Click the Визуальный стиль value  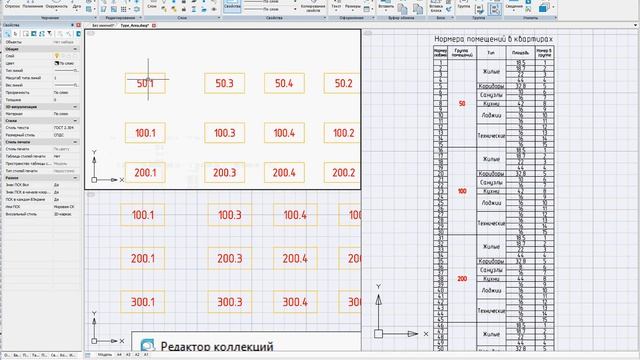(x=67, y=214)
